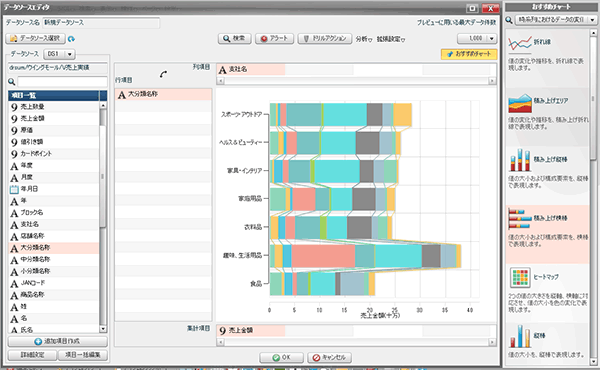Select カードポイント in the item list
The height and width of the screenshot is (370, 600).
(x=54, y=154)
